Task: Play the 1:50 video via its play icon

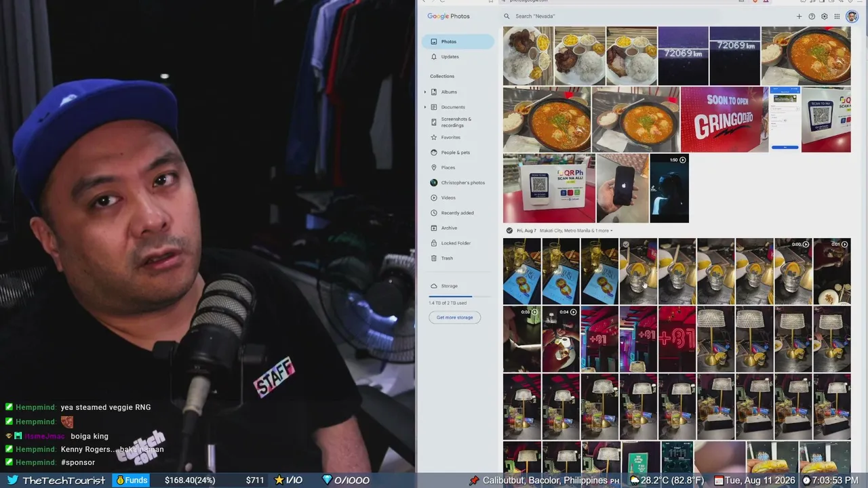Action: click(x=683, y=160)
